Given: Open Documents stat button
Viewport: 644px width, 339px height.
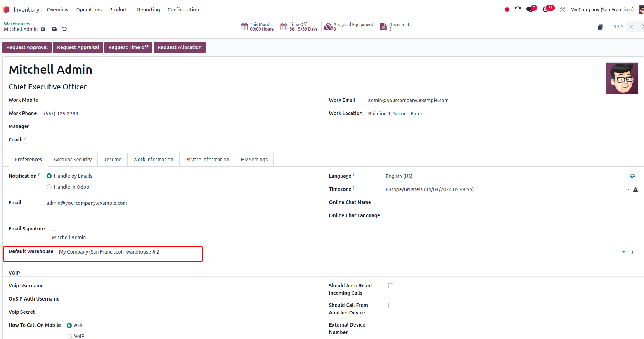Looking at the screenshot, I should coord(396,27).
